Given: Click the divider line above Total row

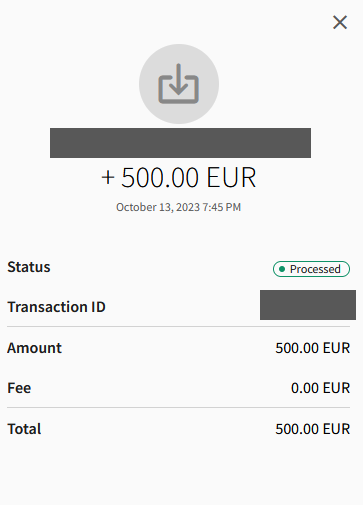Looking at the screenshot, I should point(179,407).
